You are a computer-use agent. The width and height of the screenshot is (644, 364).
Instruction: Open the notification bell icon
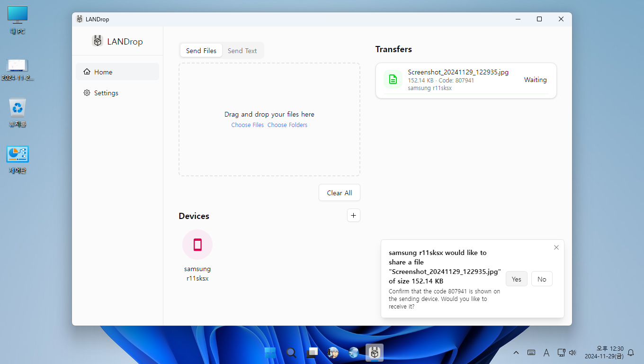point(631,353)
